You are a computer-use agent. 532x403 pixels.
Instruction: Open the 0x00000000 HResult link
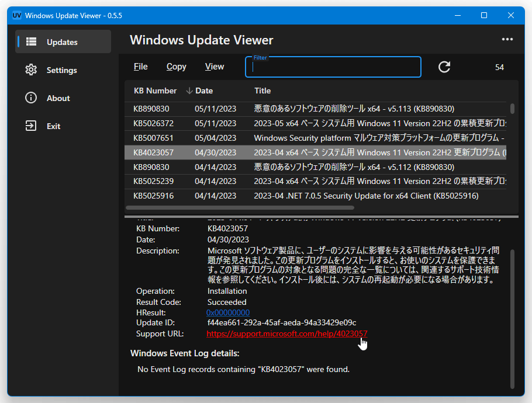point(228,312)
